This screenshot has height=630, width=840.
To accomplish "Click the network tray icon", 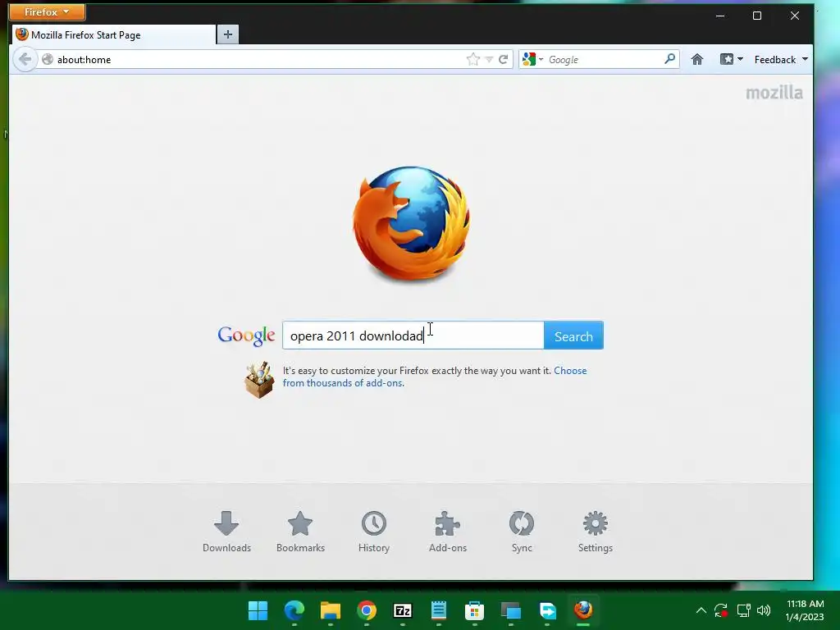I will pyautogui.click(x=743, y=610).
